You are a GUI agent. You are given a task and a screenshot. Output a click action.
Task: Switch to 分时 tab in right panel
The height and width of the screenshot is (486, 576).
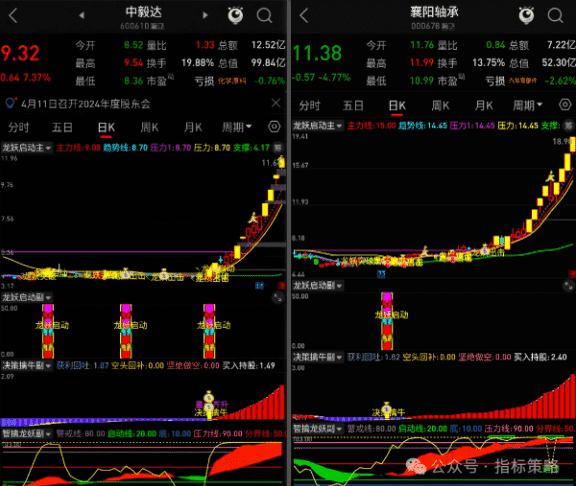[x=309, y=105]
